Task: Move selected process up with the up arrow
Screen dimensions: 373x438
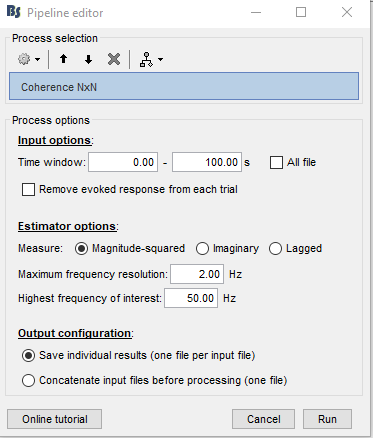Action: (63, 59)
